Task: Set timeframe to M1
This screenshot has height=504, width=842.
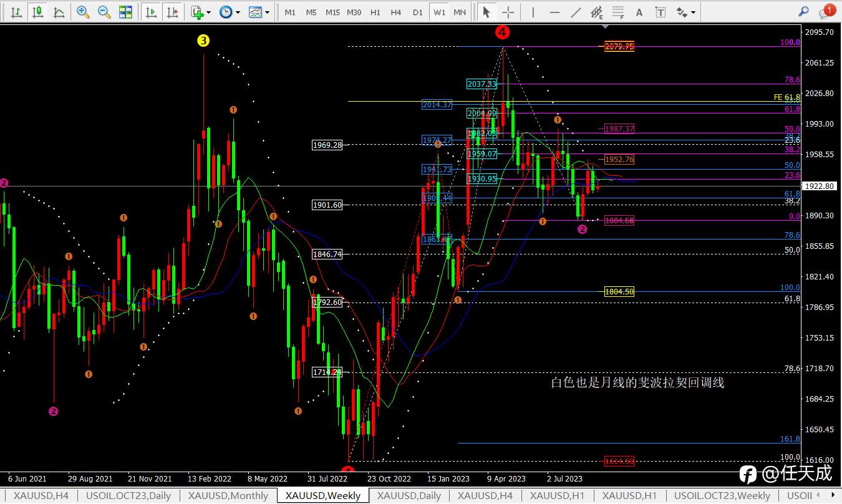Action: point(290,12)
